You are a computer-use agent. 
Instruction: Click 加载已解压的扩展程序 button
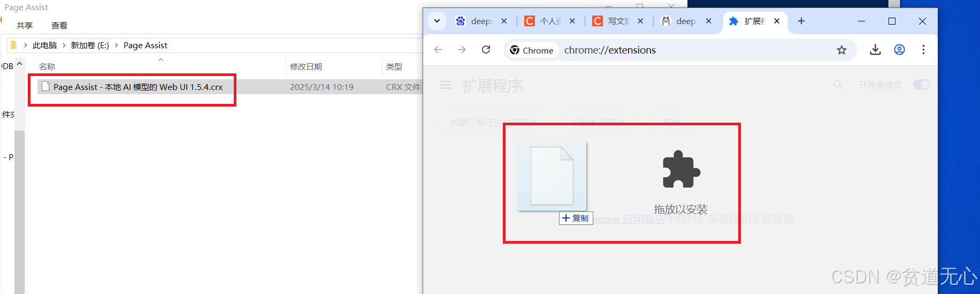494,123
